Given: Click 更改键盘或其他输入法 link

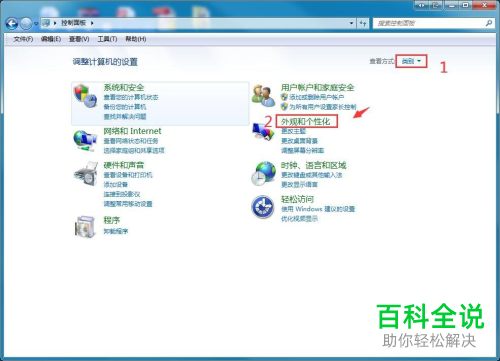Looking at the screenshot, I should 311,175.
